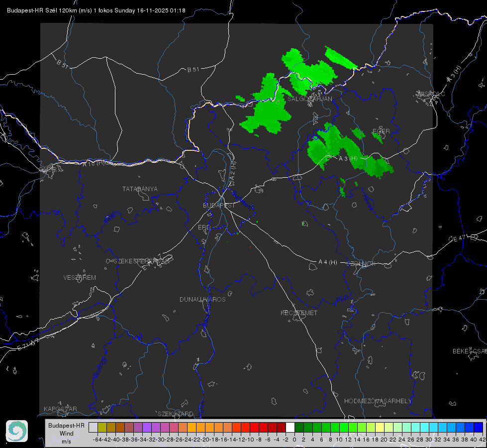Click the SZEKESFEHERVAR city label
This screenshot has height=448, width=487.
[141, 261]
